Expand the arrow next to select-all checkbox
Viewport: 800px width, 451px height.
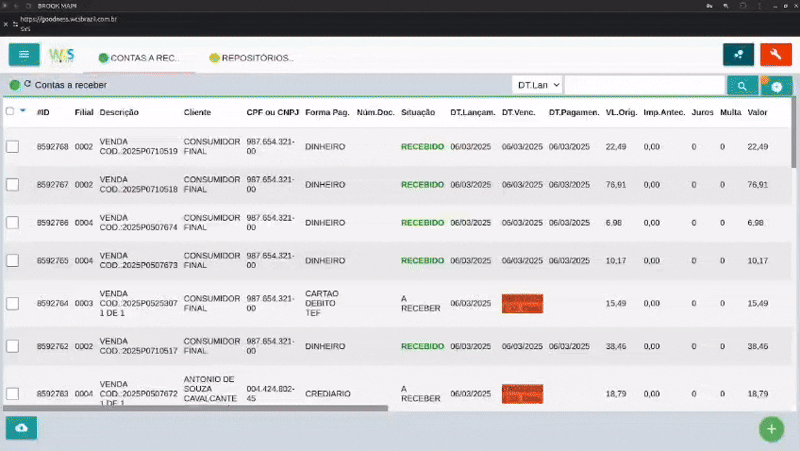(23, 110)
